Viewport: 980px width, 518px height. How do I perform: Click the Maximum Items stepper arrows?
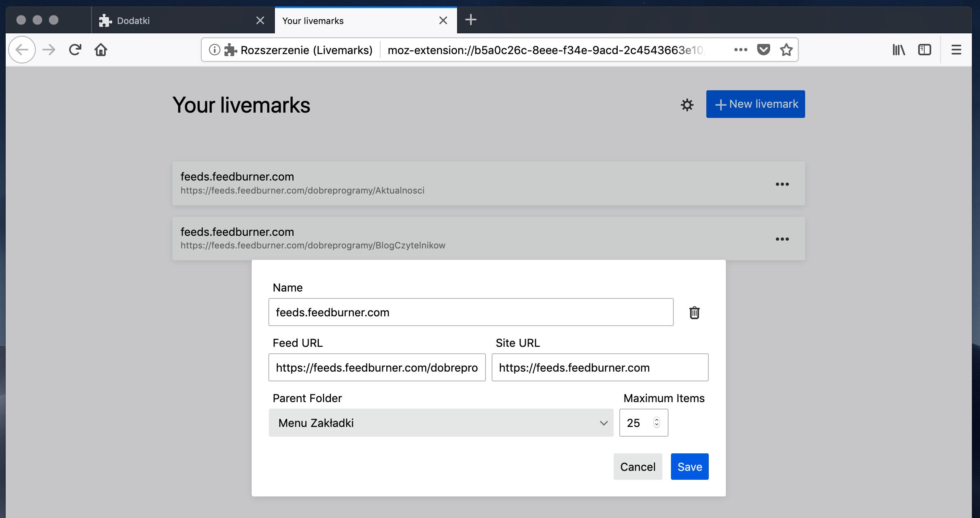click(x=656, y=422)
